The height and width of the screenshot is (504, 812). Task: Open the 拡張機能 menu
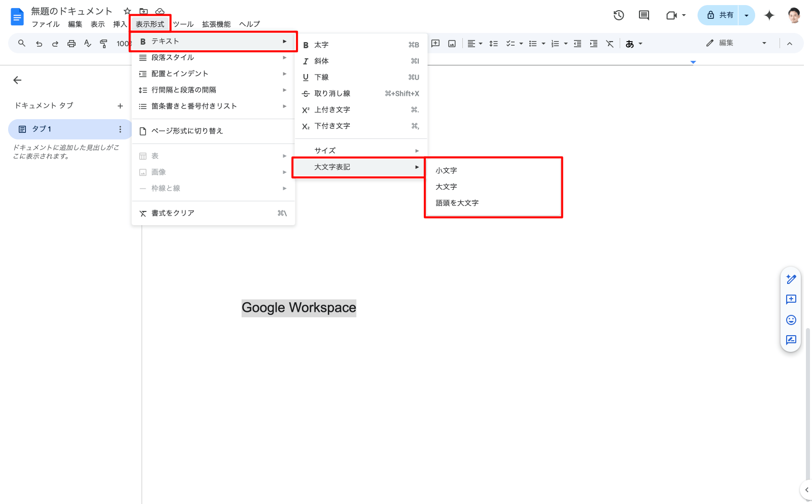(216, 24)
